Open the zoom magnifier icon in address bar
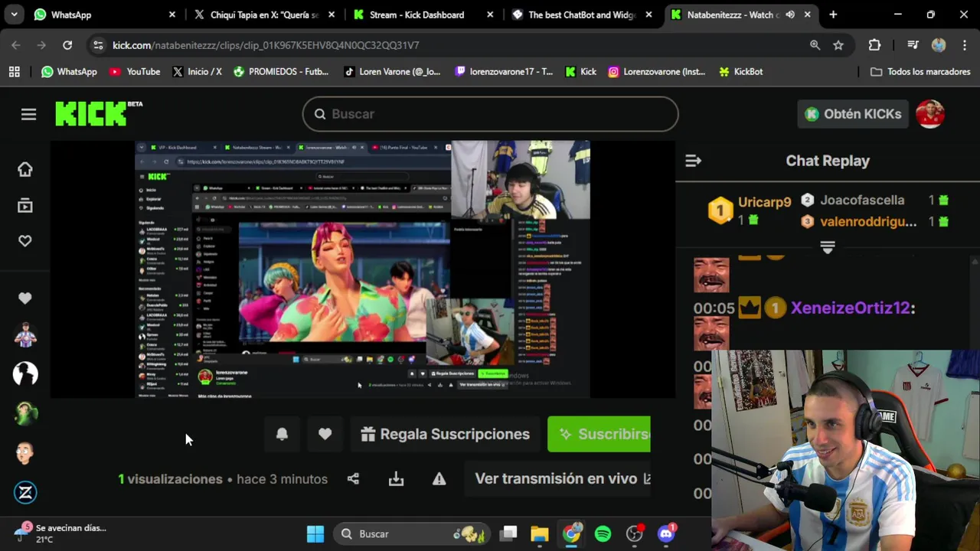Viewport: 980px width, 551px height. coord(815,45)
